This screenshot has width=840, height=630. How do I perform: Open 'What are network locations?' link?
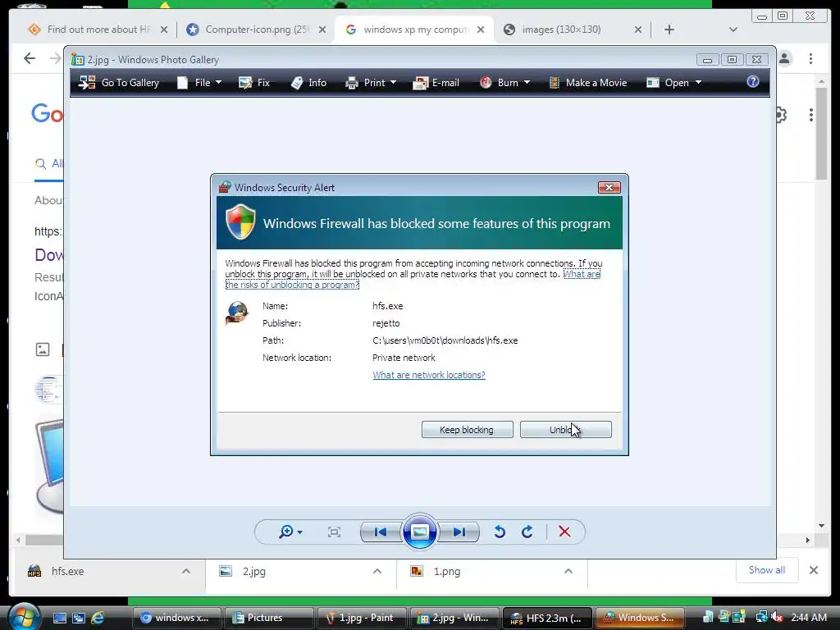pyautogui.click(x=428, y=375)
